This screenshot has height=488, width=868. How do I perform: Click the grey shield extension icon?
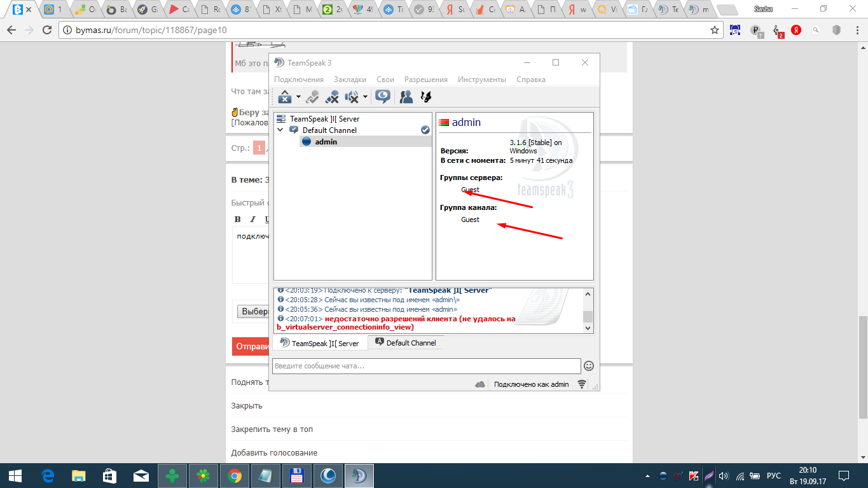coord(837,30)
